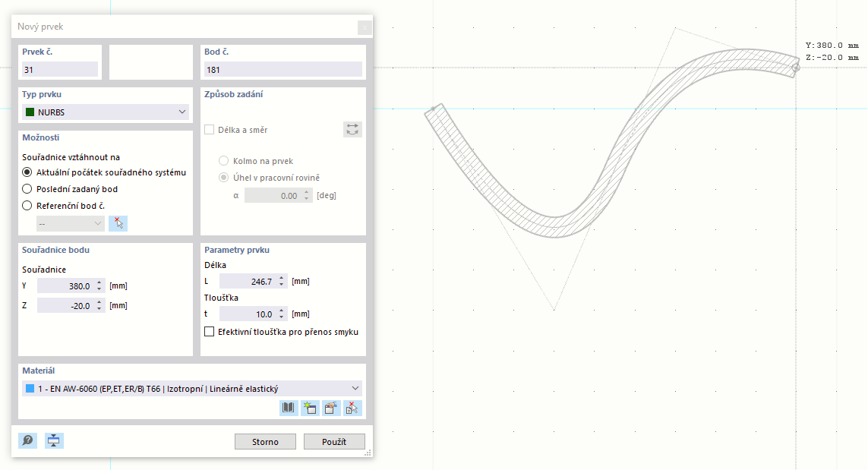Image resolution: width=868 pixels, height=470 pixels.
Task: Click the green NURBS type color swatch
Action: 30,112
